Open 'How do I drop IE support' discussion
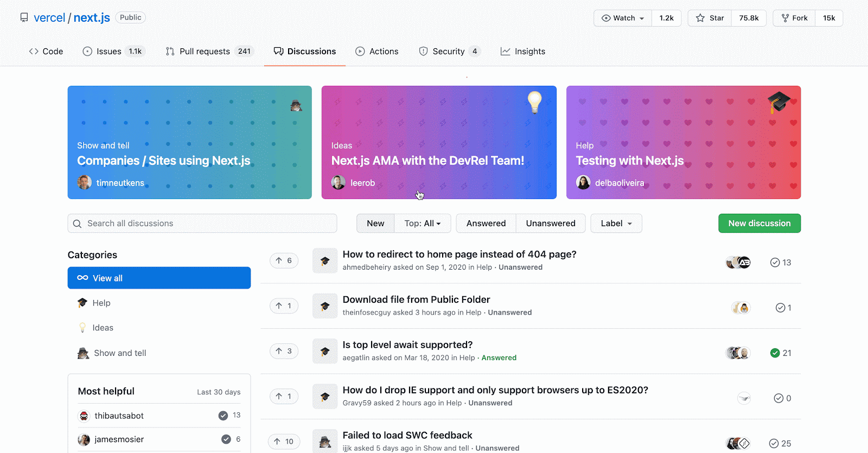The height and width of the screenshot is (453, 868). [495, 390]
